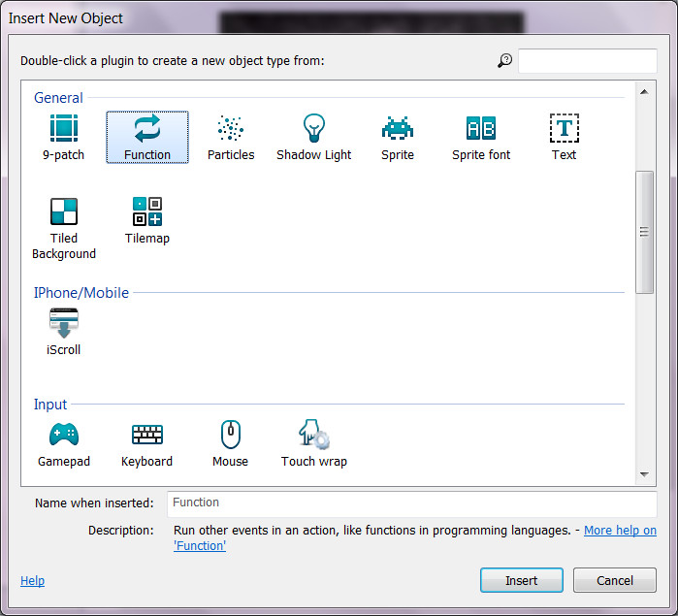Image resolution: width=678 pixels, height=616 pixels.
Task: Select the Particles plugin icon
Action: pyautogui.click(x=231, y=129)
